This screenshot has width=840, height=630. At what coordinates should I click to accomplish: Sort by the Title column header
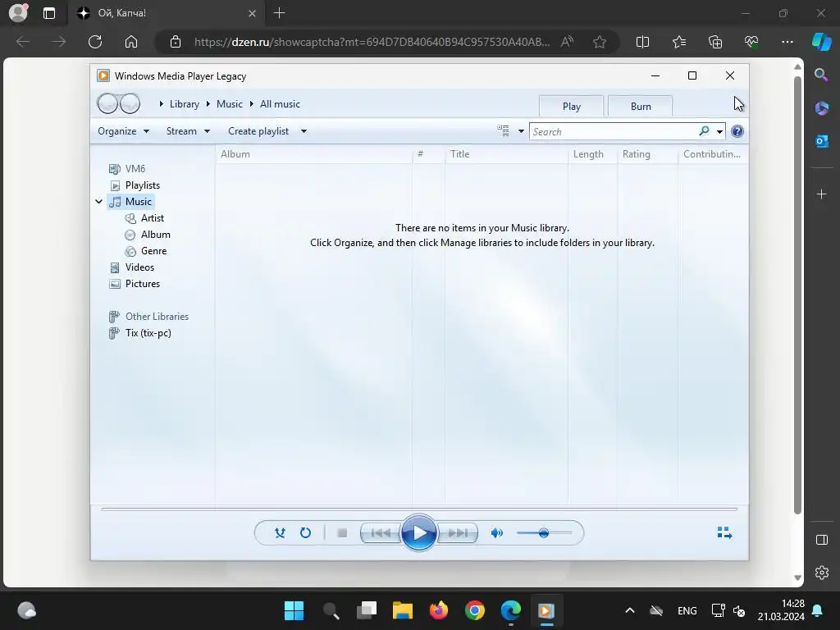pyautogui.click(x=505, y=154)
